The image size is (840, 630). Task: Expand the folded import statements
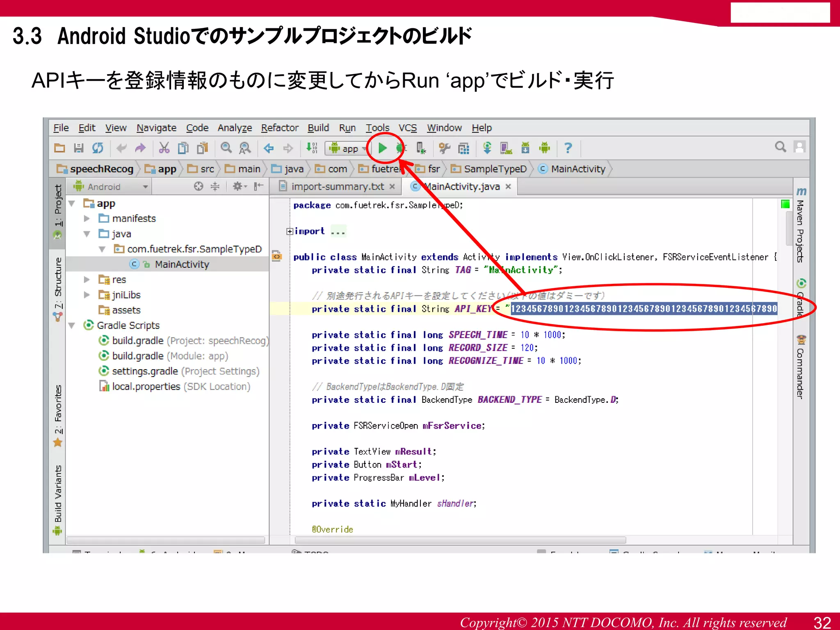tap(290, 231)
